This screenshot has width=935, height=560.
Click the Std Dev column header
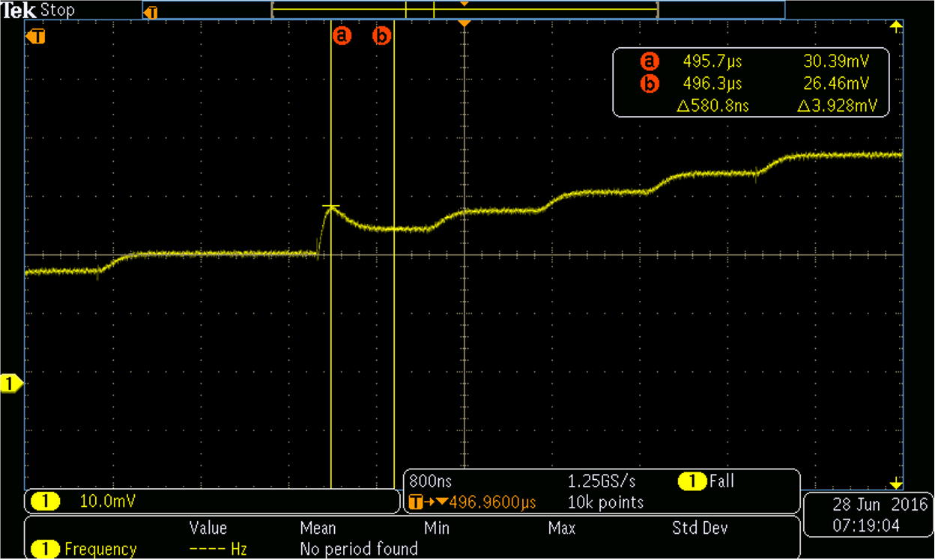(700, 529)
